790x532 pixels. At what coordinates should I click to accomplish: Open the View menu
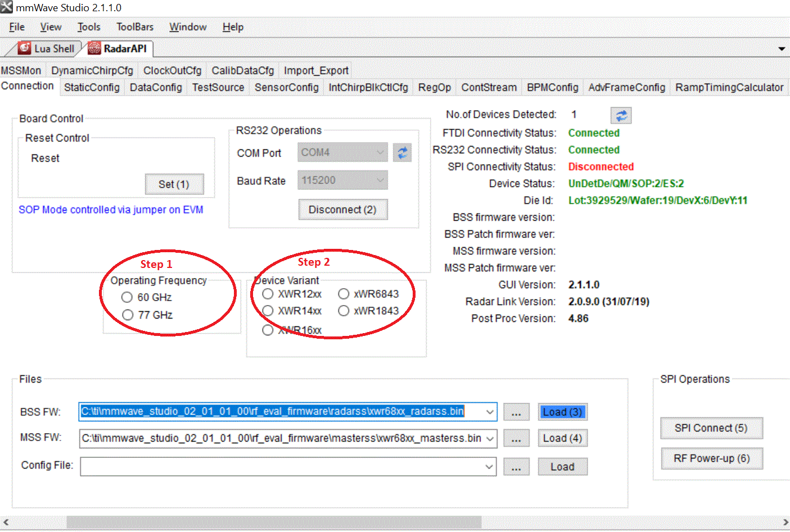click(51, 27)
